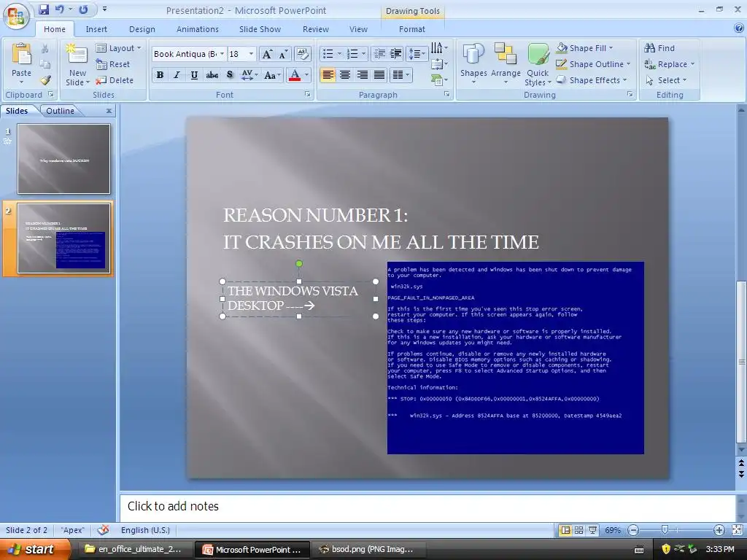Open the Shape Fill dropdown
The image size is (747, 560).
(x=585, y=48)
